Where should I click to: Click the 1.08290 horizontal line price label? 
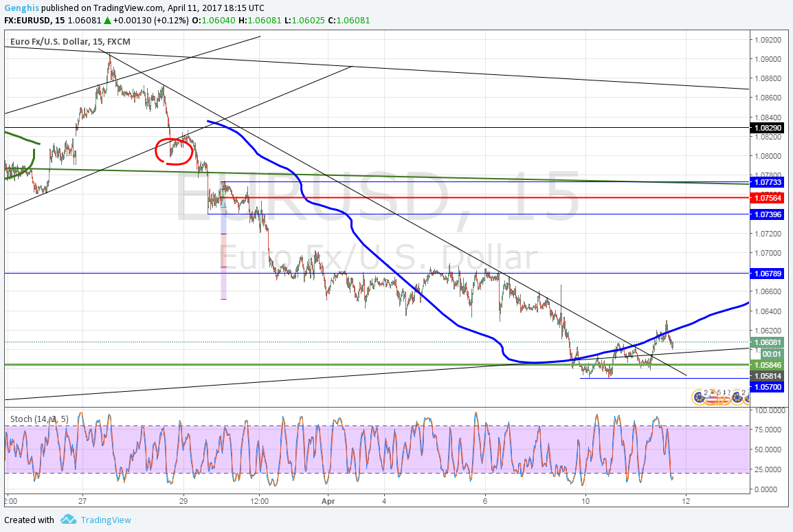click(x=768, y=128)
